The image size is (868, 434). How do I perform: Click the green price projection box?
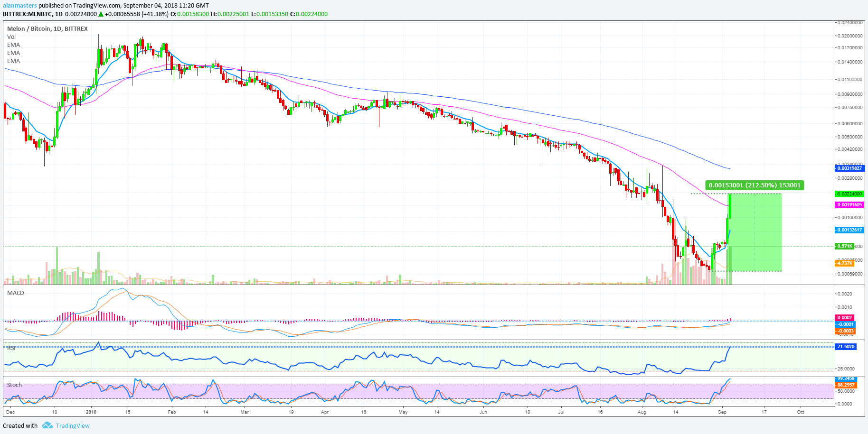(755, 232)
